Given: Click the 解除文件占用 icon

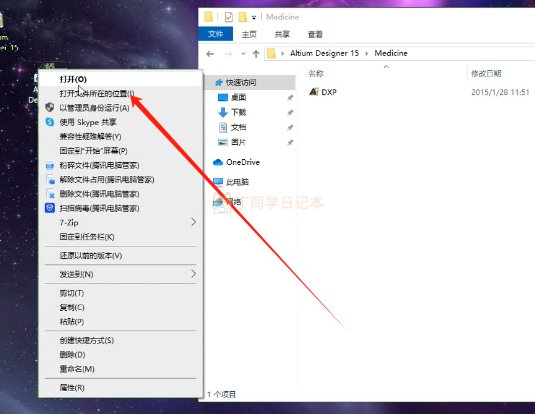Looking at the screenshot, I should coord(50,180).
